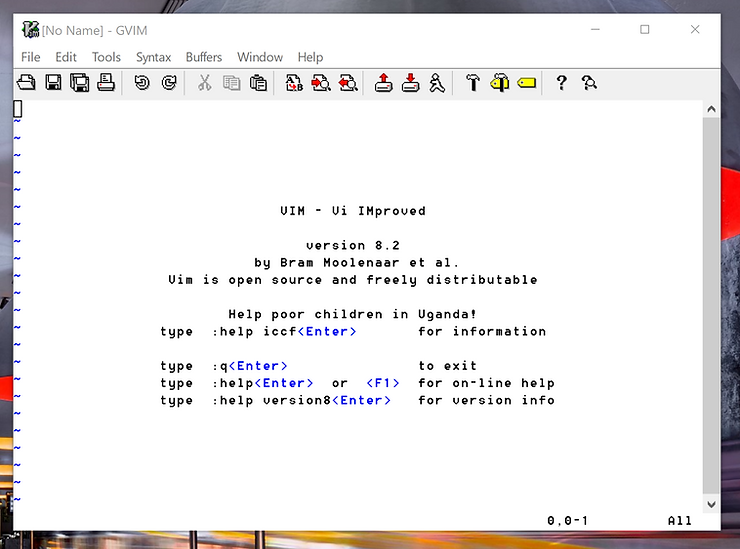Click the Search Help icon

coord(589,83)
